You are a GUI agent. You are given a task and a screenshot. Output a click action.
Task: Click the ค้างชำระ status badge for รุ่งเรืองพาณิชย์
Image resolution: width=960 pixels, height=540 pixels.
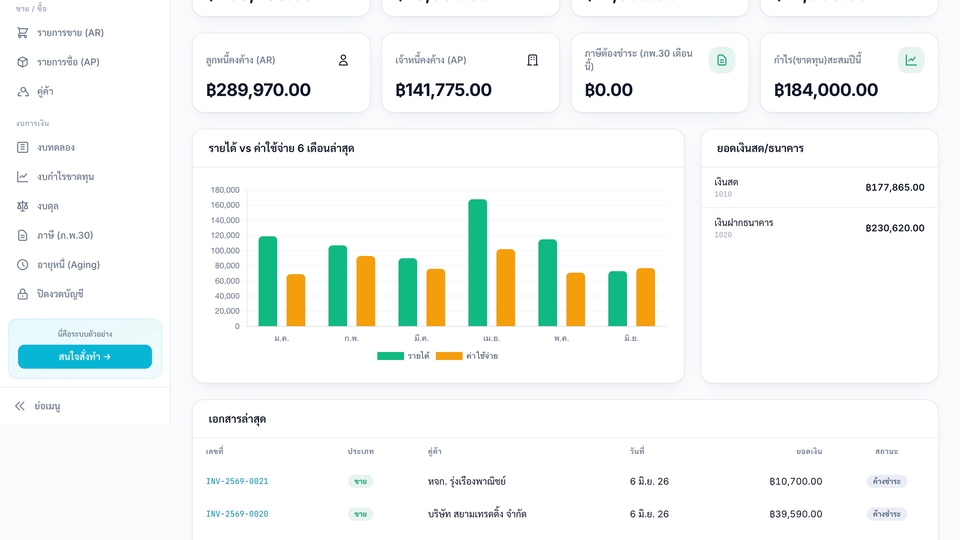(887, 481)
